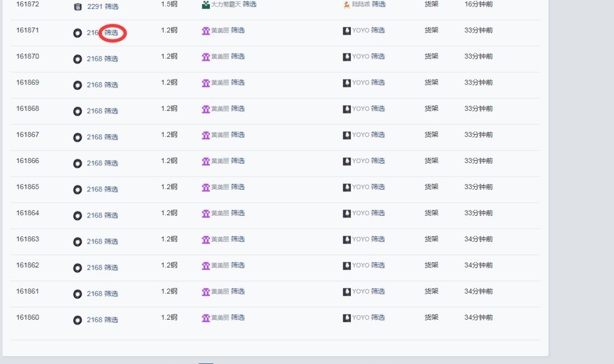
Task: Select record ID 161872
Action: tap(27, 5)
